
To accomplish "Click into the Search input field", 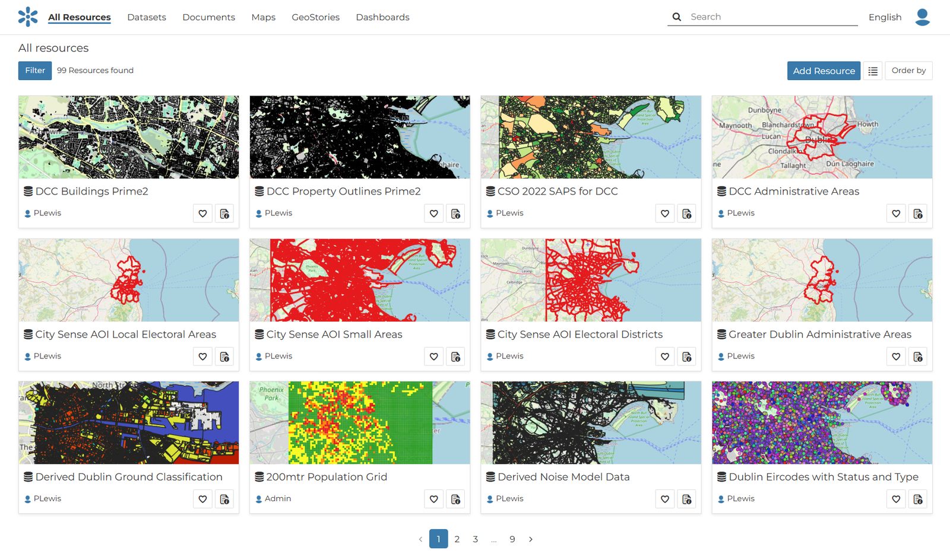I will pyautogui.click(x=773, y=17).
